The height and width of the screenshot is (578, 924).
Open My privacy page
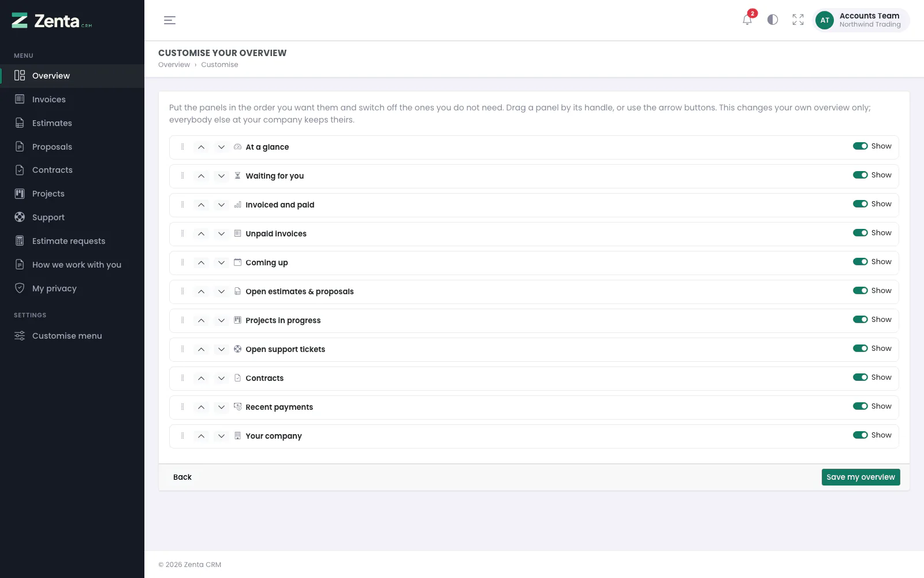(72, 288)
